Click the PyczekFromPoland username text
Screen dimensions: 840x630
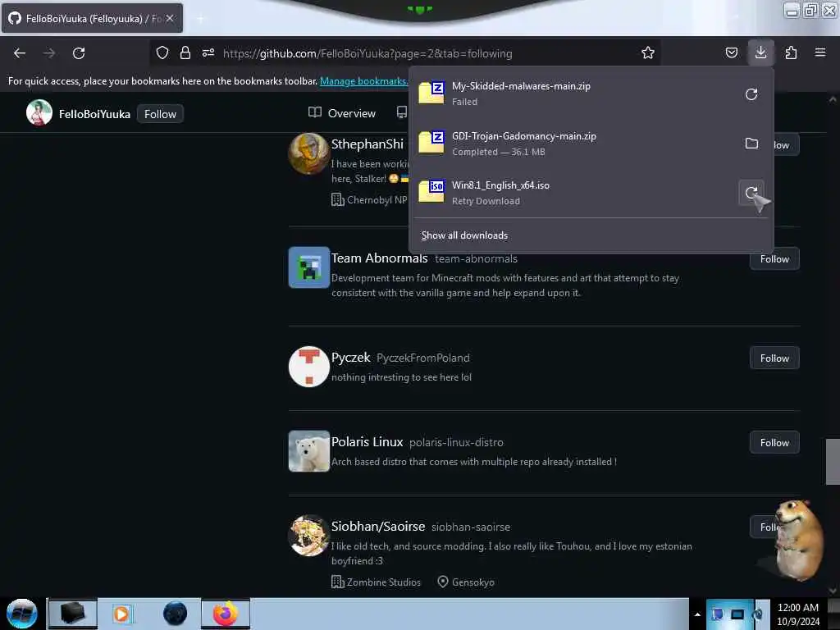tap(422, 358)
